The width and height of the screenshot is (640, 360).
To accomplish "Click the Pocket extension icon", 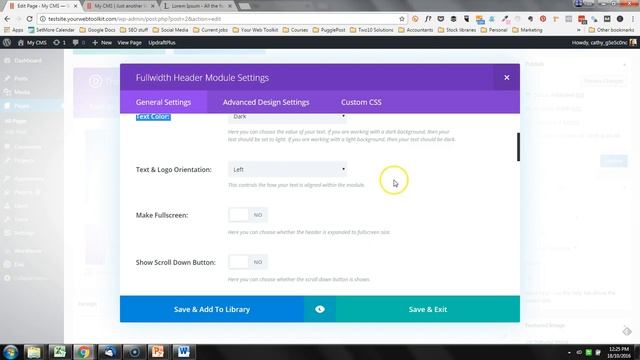I will pyautogui.click(x=441, y=19).
